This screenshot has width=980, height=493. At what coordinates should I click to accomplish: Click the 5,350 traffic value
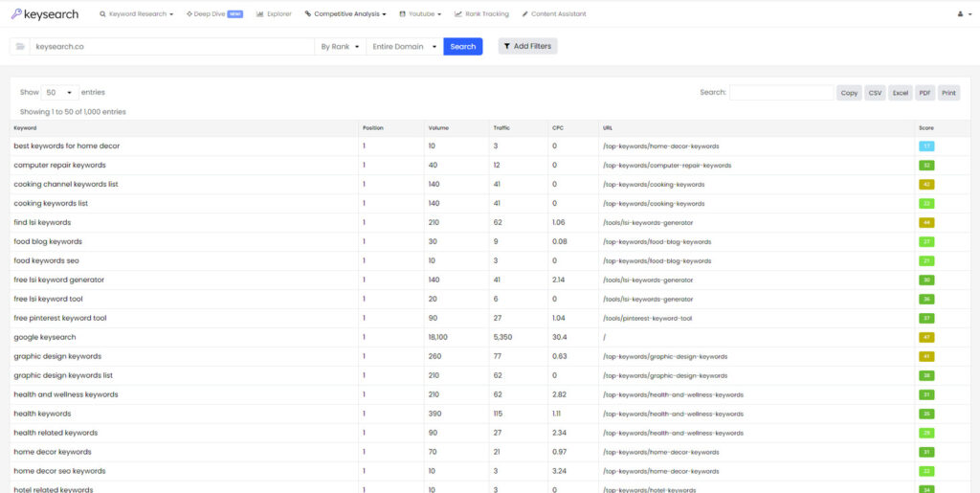click(x=503, y=337)
